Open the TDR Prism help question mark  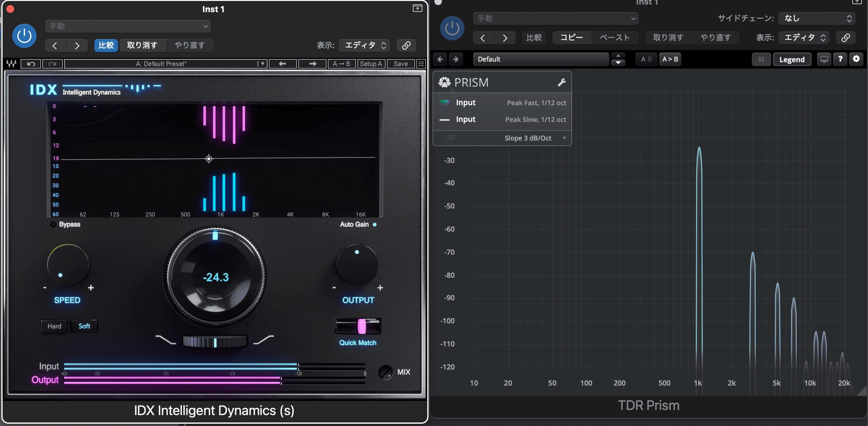(840, 59)
